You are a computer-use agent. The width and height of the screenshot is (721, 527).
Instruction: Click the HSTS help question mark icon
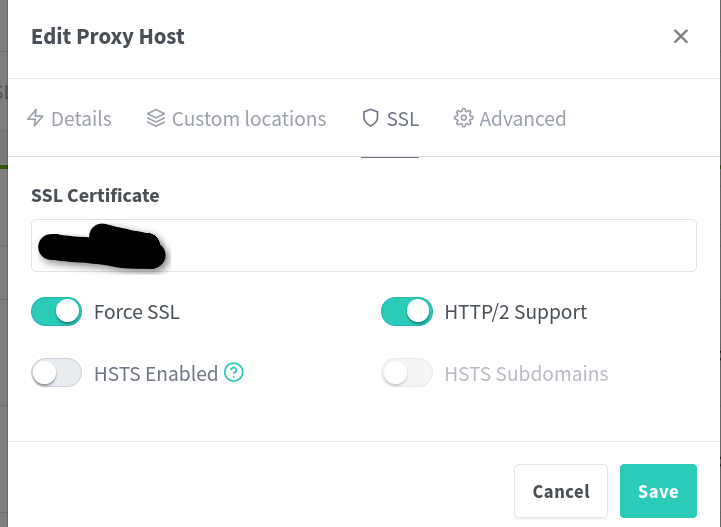234,373
